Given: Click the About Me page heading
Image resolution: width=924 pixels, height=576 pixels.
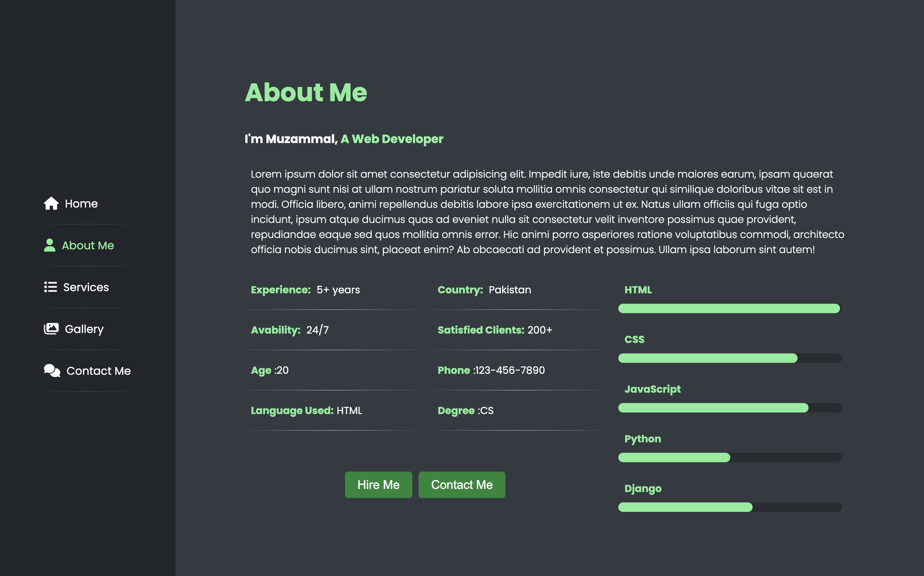Looking at the screenshot, I should coord(306,92).
